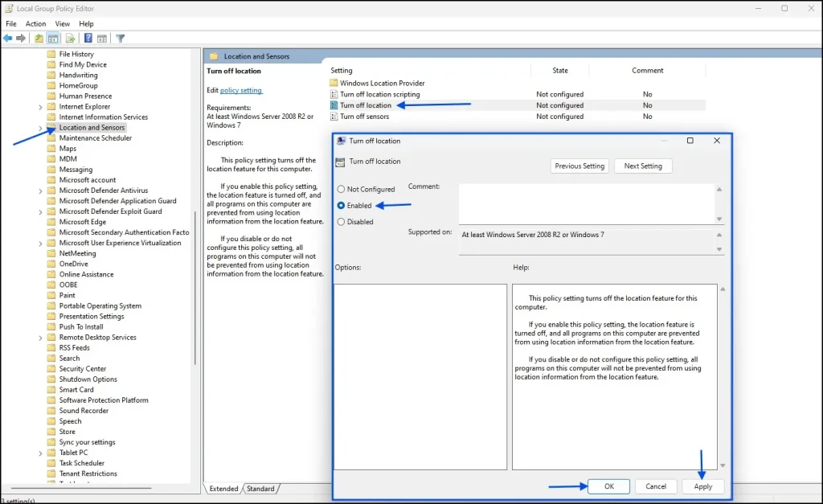Click the File History folder icon
Viewport: 823px width, 504px height.
click(x=51, y=54)
